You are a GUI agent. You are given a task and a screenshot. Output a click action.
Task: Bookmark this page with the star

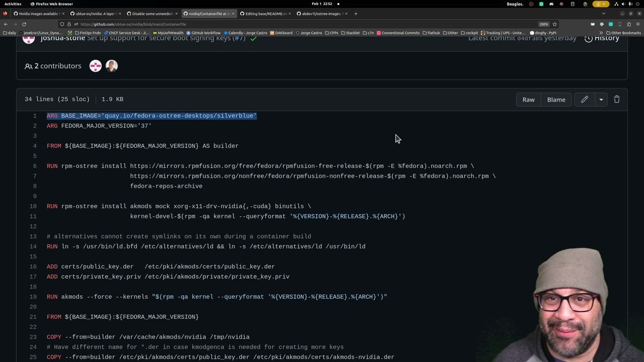click(554, 24)
